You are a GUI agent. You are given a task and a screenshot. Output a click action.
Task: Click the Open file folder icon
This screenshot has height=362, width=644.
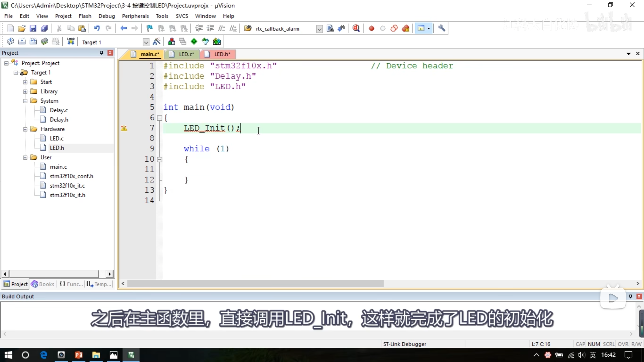pos(22,28)
